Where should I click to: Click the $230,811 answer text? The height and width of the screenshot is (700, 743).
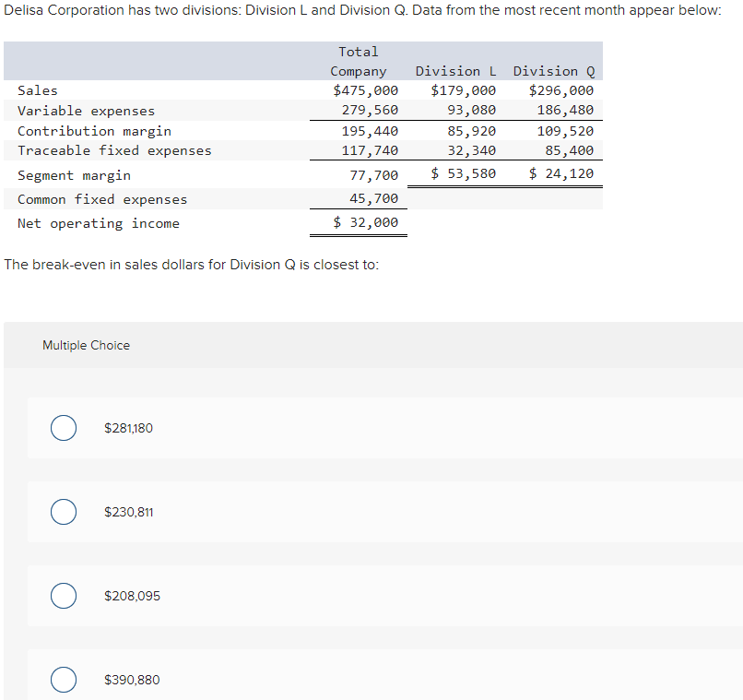(x=128, y=512)
